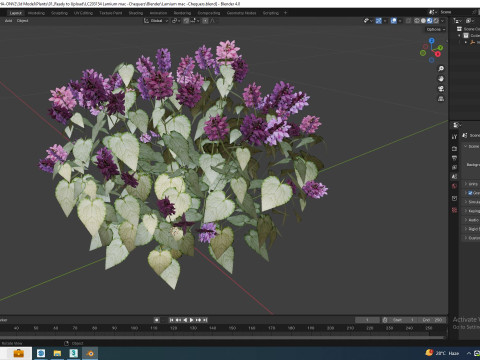Click the orange armature object icon in outliner
The width and height of the screenshot is (480, 360).
tap(472, 42)
